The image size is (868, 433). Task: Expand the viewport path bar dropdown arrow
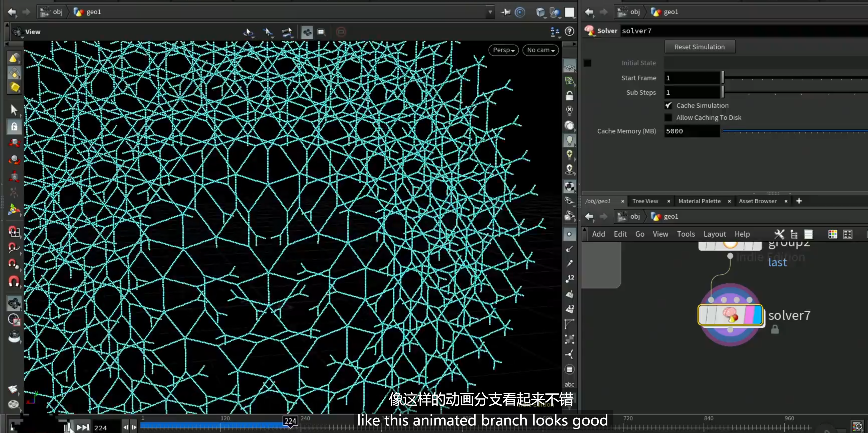click(x=490, y=12)
